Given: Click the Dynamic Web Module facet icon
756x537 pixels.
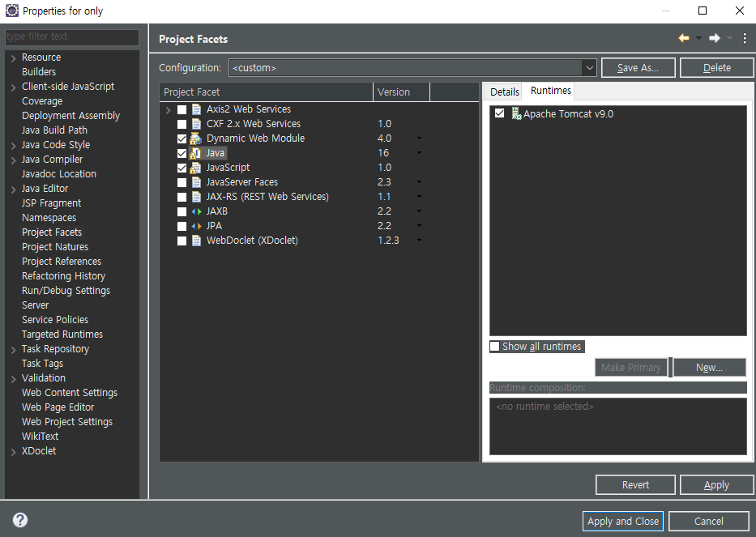Looking at the screenshot, I should [195, 139].
